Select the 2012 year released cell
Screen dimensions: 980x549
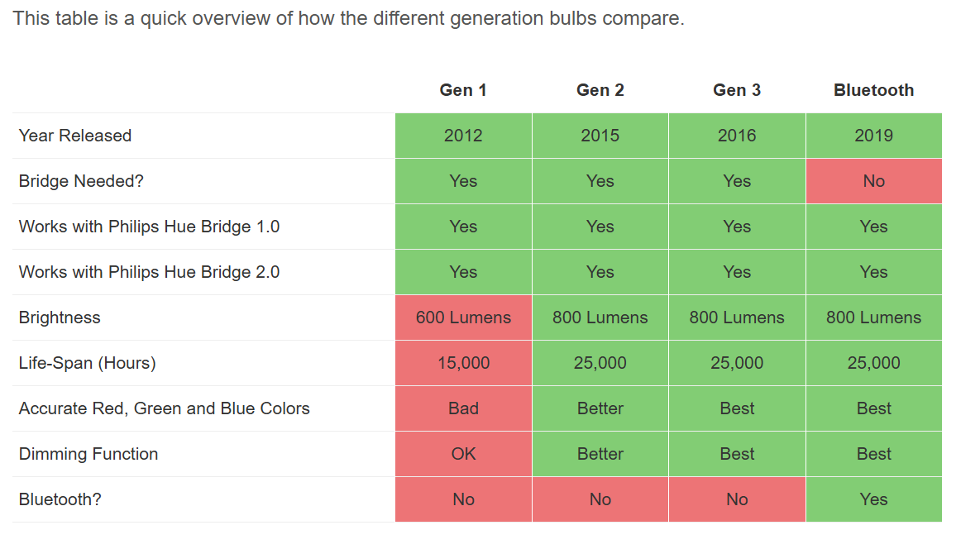coord(463,136)
